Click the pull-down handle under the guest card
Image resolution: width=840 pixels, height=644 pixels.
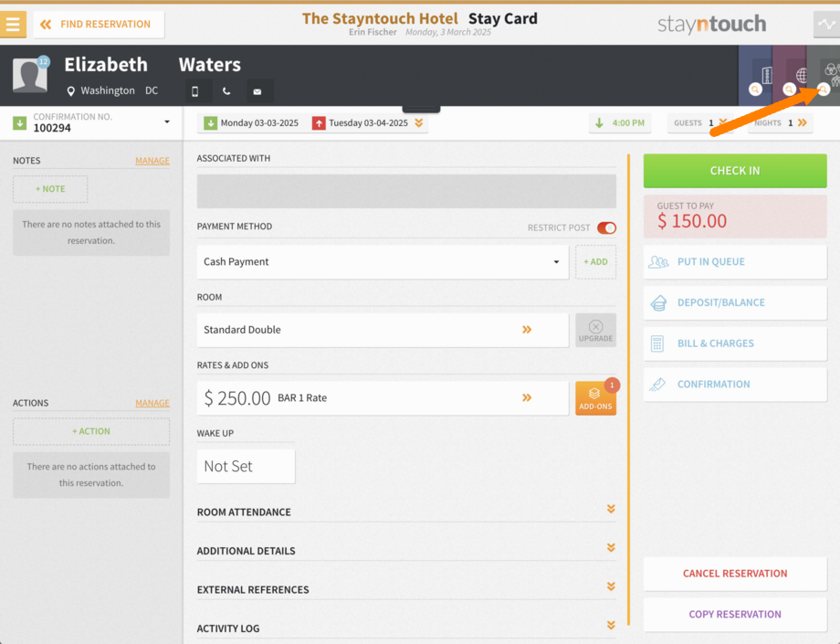(421, 109)
